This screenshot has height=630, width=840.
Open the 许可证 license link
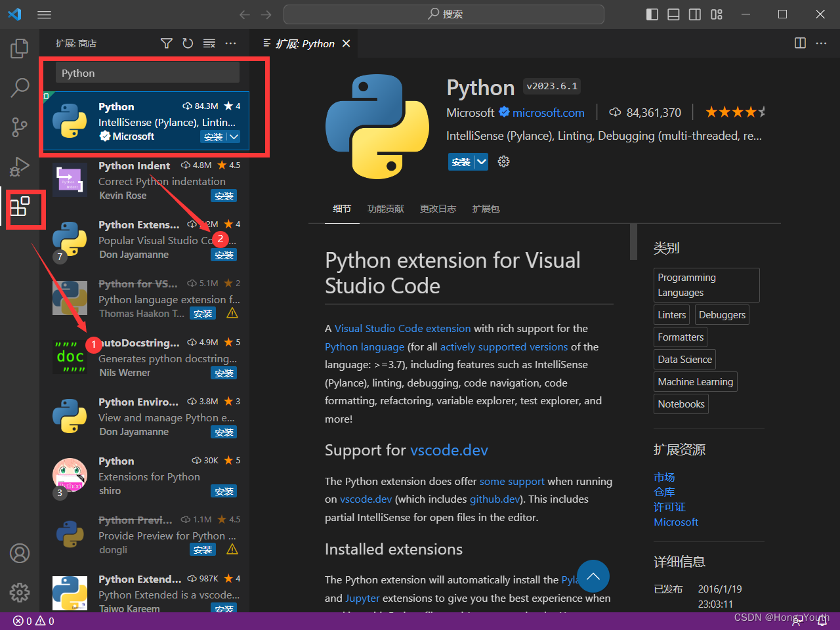point(670,507)
